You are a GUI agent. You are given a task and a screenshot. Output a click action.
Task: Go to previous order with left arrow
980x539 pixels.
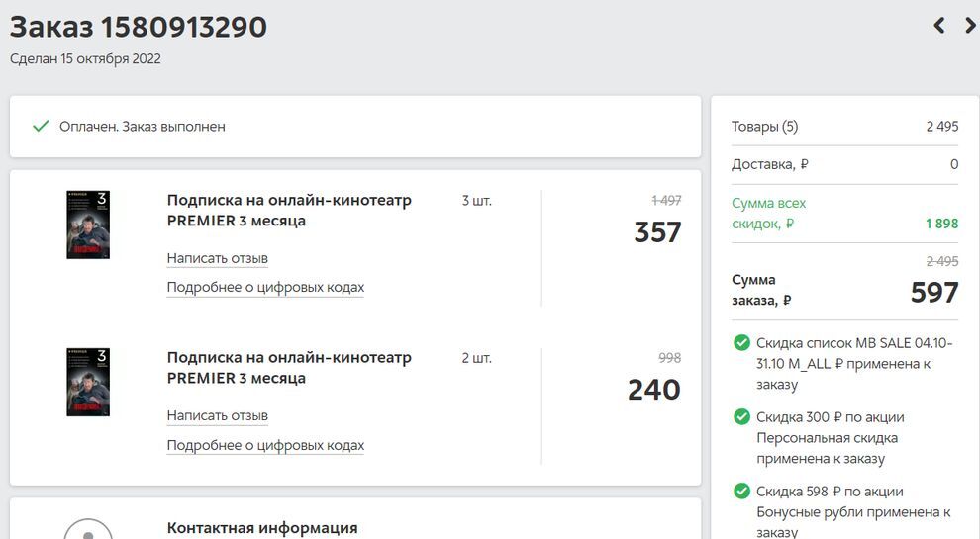[x=938, y=26]
